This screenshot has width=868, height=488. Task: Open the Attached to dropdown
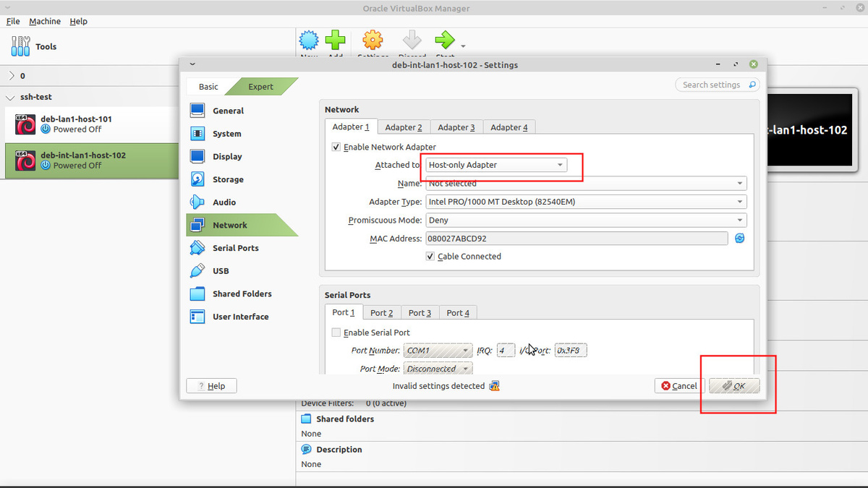[x=495, y=165]
